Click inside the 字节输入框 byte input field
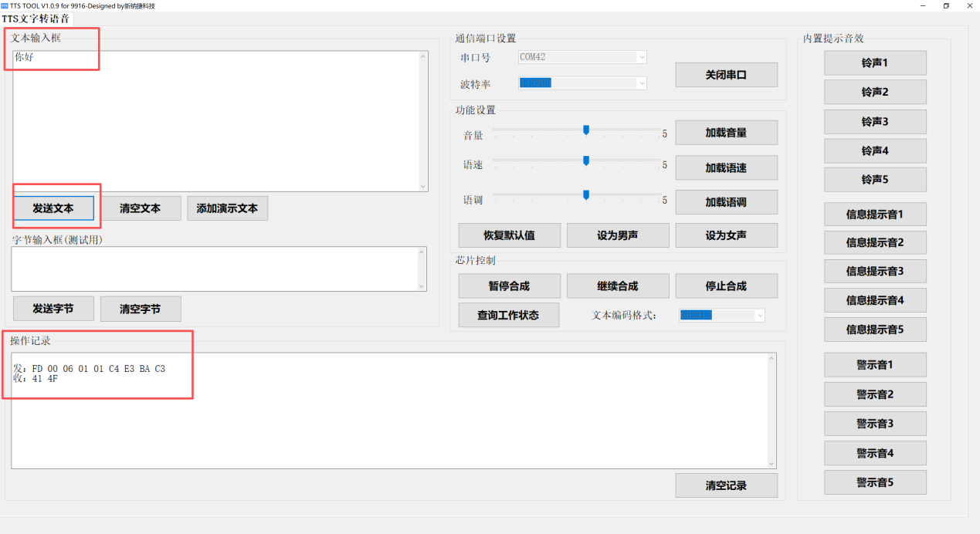Screen dimensions: 980x534 (219, 269)
